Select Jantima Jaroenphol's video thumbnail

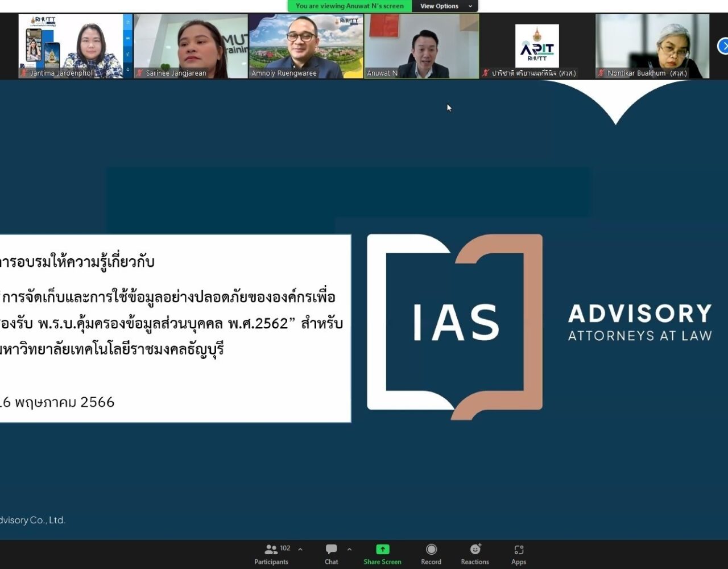[75, 46]
